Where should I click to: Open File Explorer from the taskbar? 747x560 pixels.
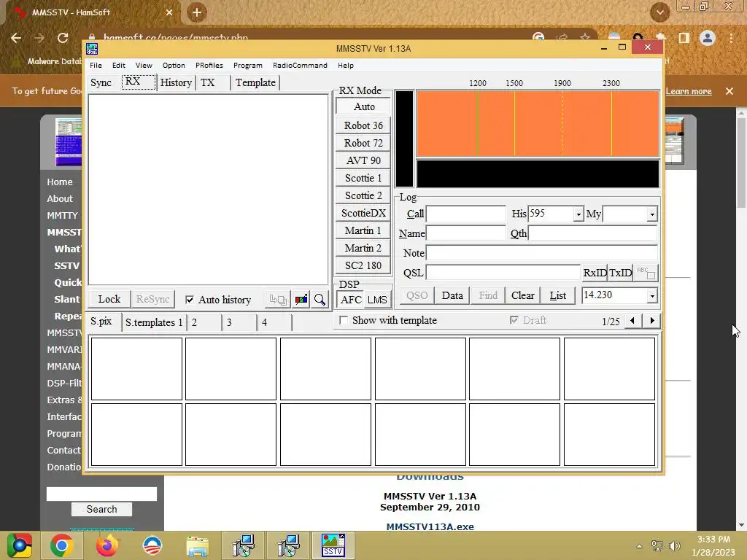197,545
